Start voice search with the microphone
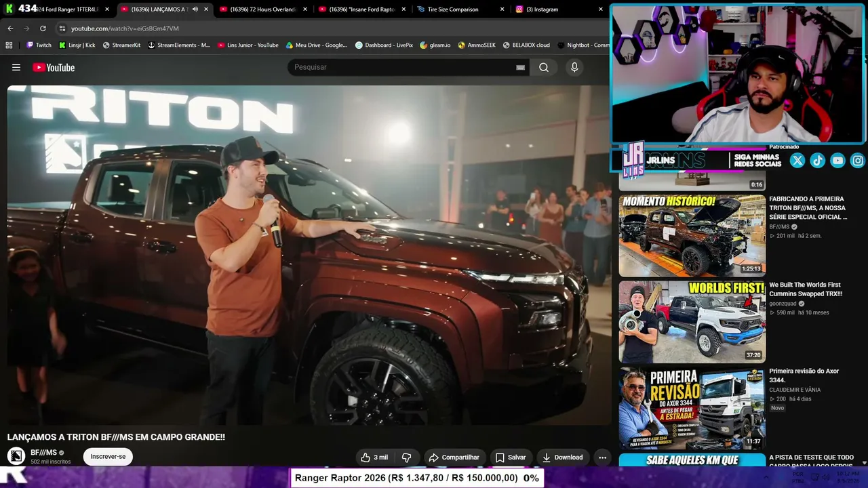The image size is (868, 488). tap(574, 67)
